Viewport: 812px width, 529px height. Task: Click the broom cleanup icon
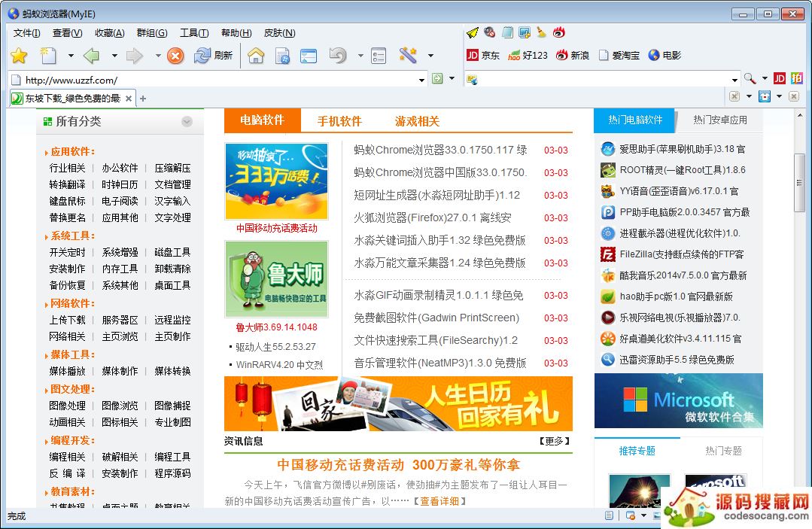(x=541, y=32)
